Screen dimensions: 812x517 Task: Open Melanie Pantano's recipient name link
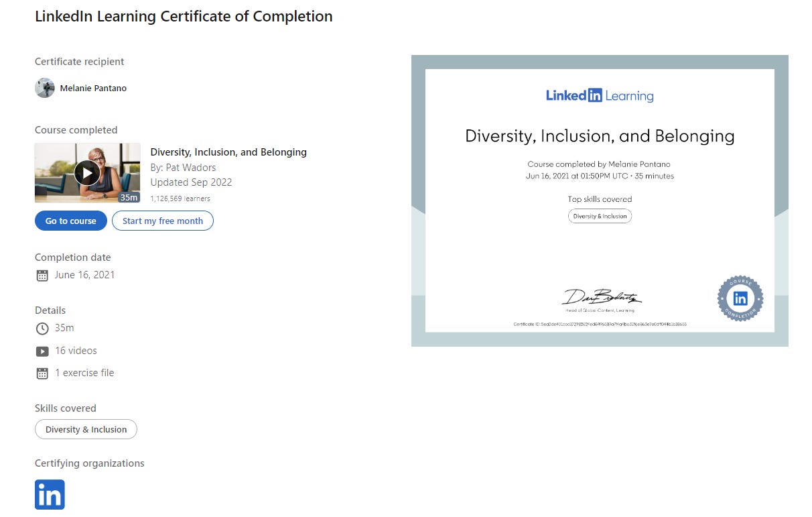(x=93, y=88)
